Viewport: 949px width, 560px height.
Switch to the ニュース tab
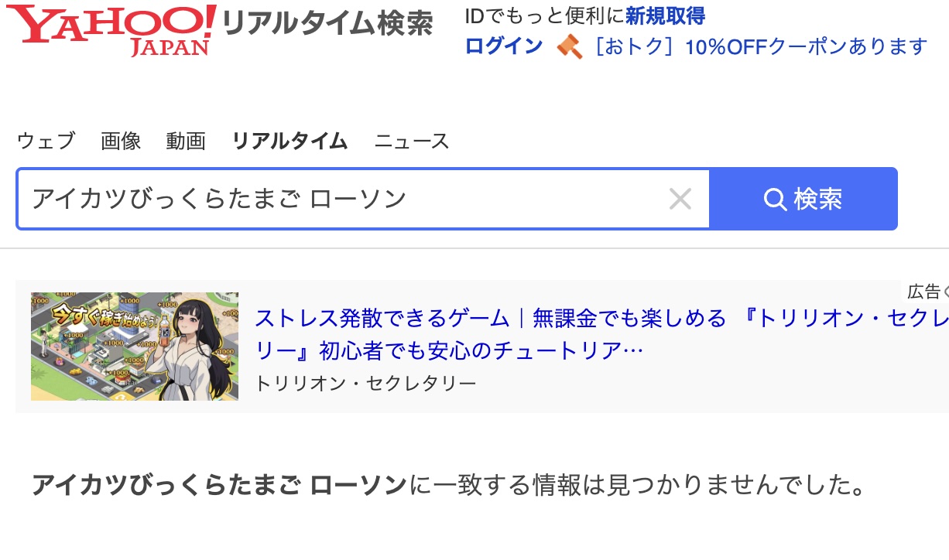tap(412, 141)
